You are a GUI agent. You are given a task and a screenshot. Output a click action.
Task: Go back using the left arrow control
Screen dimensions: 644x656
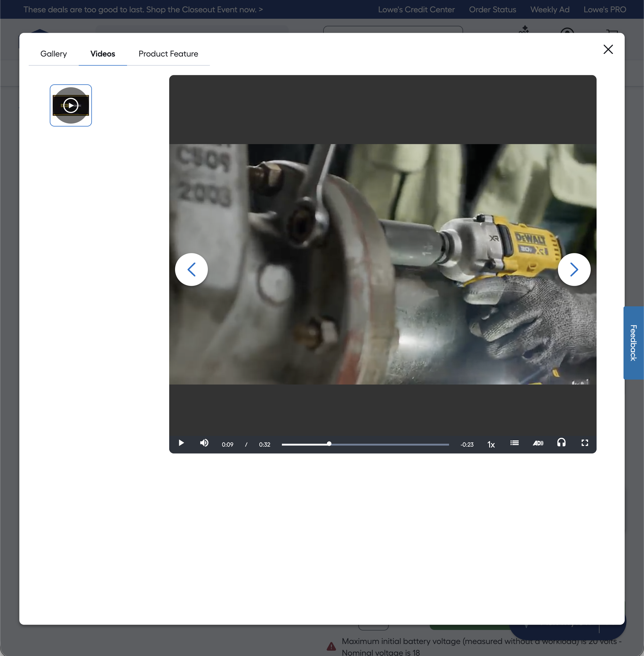click(x=191, y=269)
